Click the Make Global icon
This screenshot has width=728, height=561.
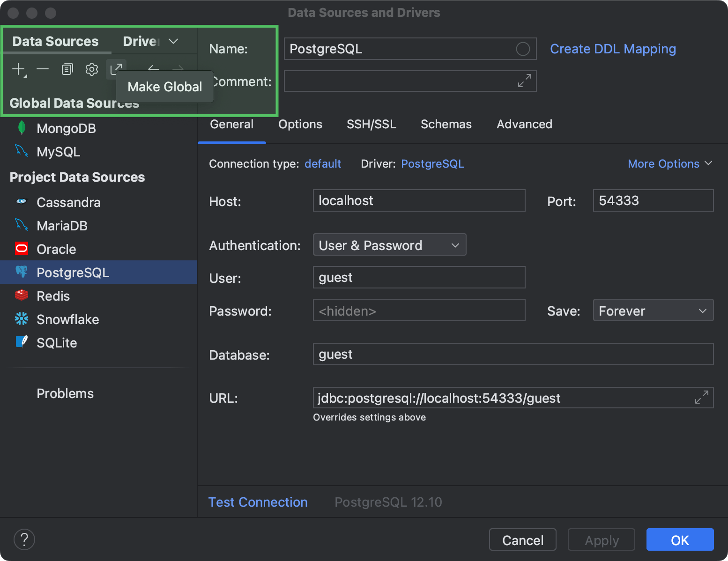[116, 68]
